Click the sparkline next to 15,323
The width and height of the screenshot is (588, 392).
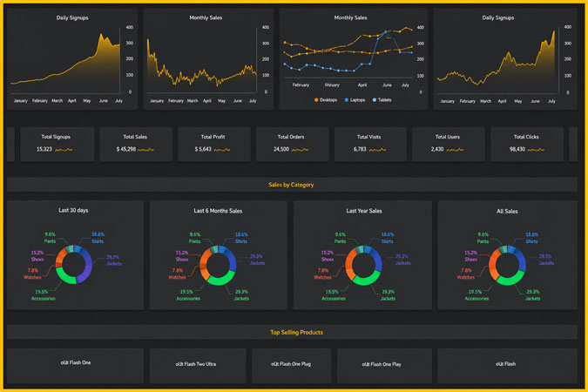pos(64,150)
